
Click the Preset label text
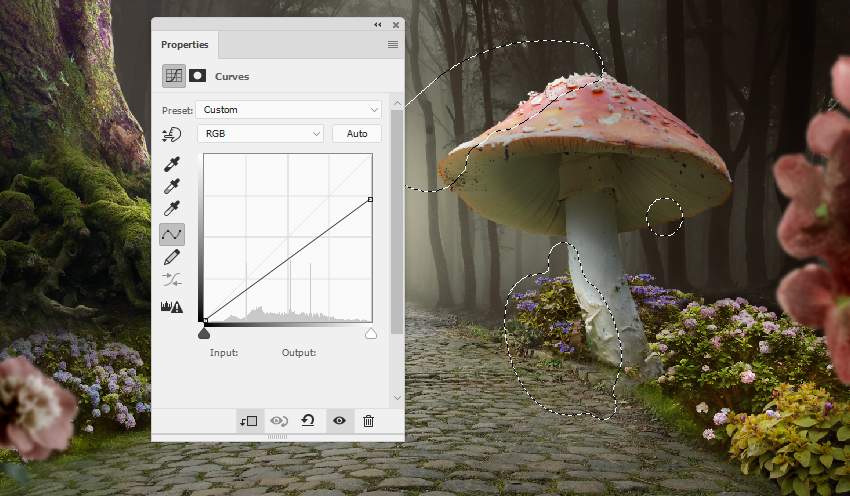(177, 110)
